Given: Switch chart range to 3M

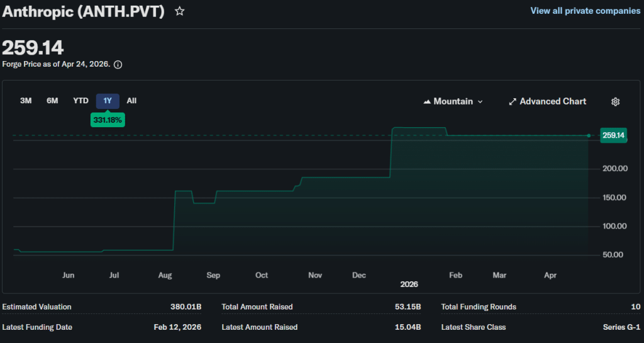Looking at the screenshot, I should (x=26, y=101).
